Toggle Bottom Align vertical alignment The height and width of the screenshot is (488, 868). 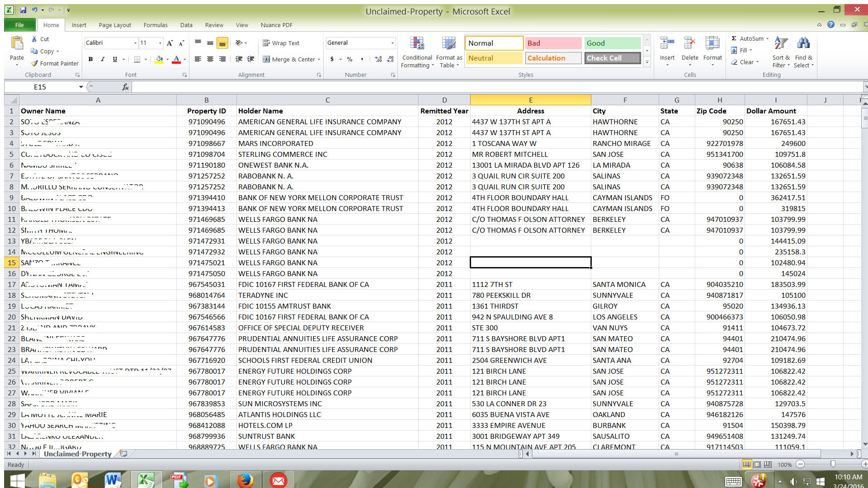pos(222,43)
